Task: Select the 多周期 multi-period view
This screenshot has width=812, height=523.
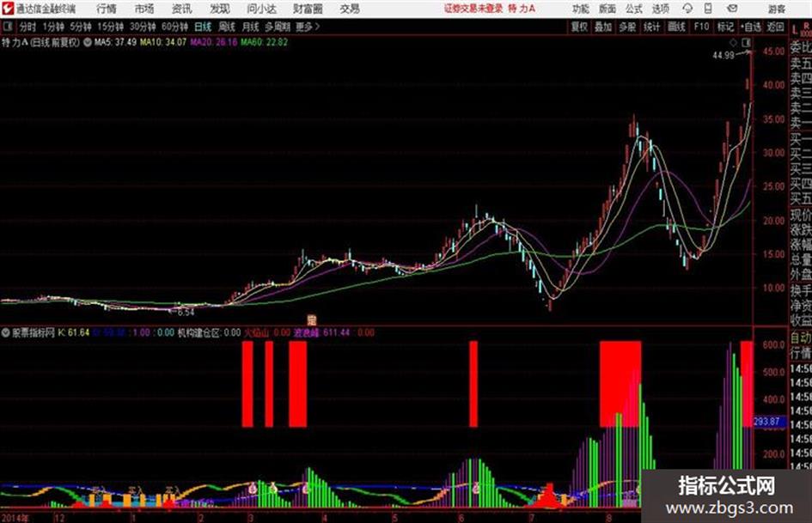Action: point(277,27)
